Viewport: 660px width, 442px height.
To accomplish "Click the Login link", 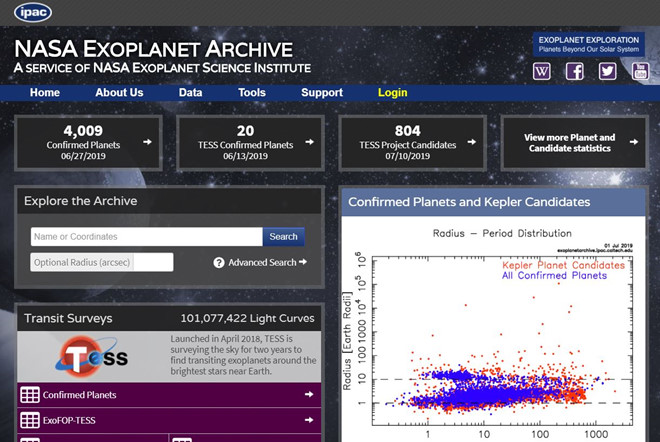I will [x=393, y=93].
